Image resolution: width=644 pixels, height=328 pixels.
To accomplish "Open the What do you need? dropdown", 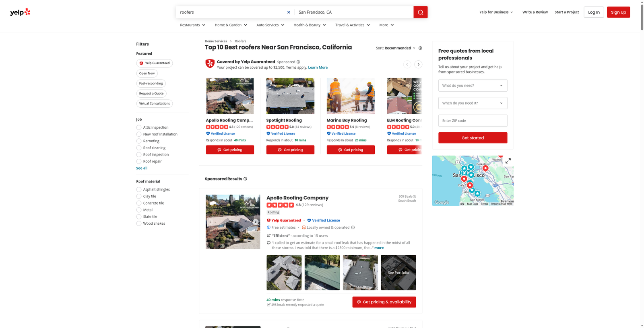I will point(473,85).
